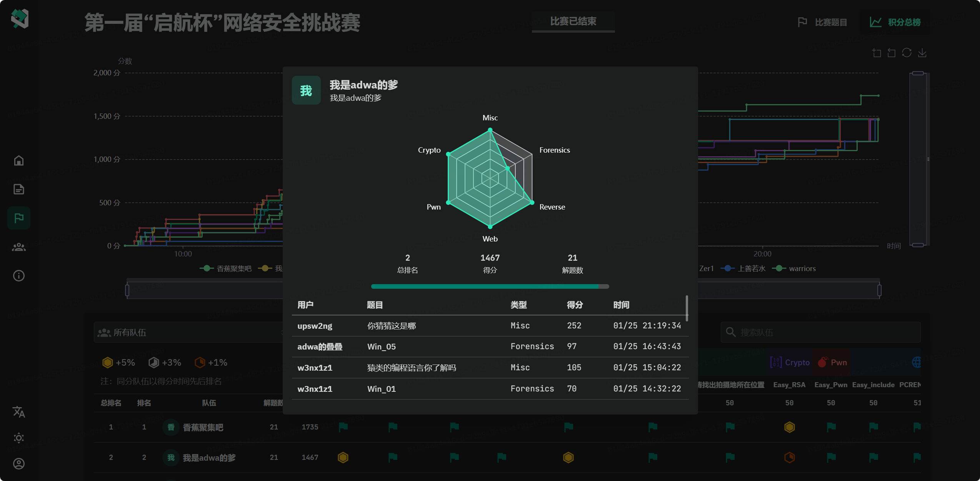Open the teams sidebar icon
This screenshot has width=980, height=481.
tap(19, 247)
